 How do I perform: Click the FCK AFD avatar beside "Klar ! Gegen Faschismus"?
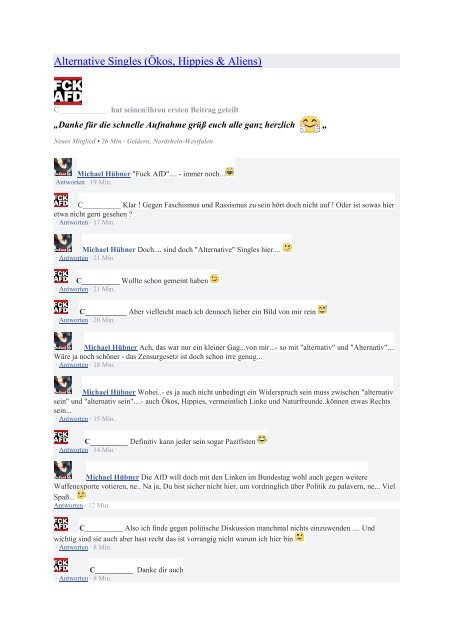[61, 200]
